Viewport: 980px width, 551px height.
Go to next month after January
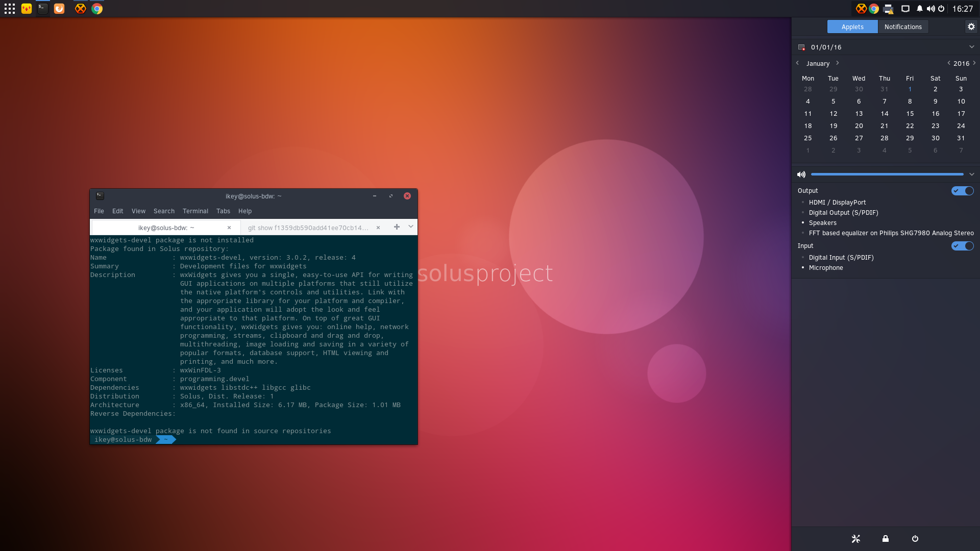[x=837, y=63]
